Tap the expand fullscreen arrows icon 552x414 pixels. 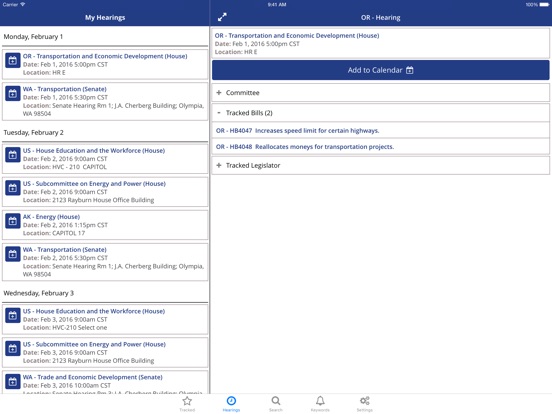coord(222,17)
